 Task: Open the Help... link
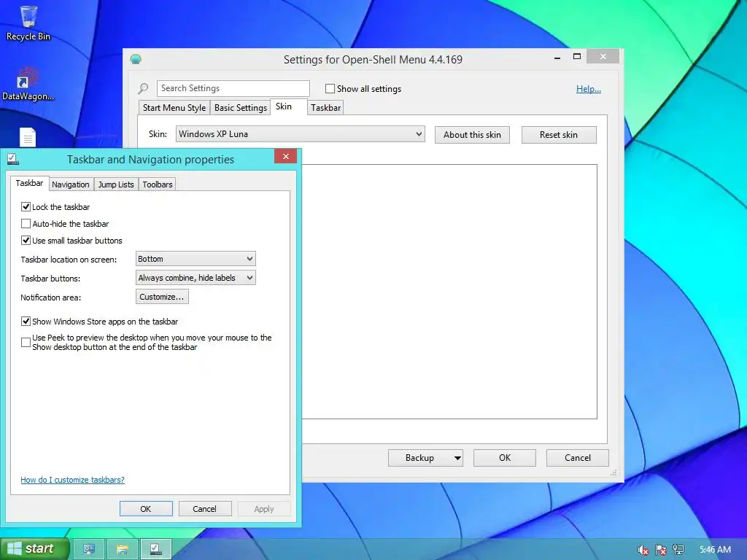pos(589,89)
